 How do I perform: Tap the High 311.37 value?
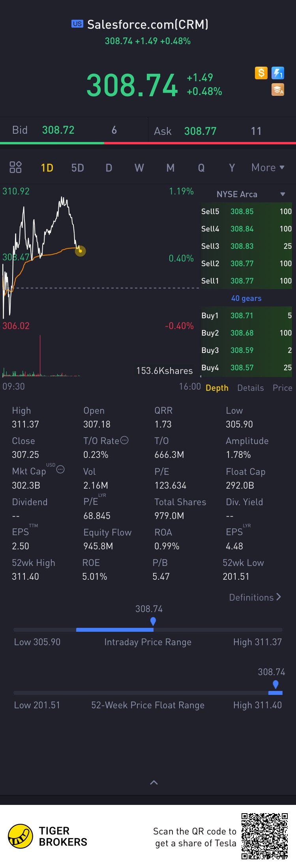pyautogui.click(x=26, y=424)
